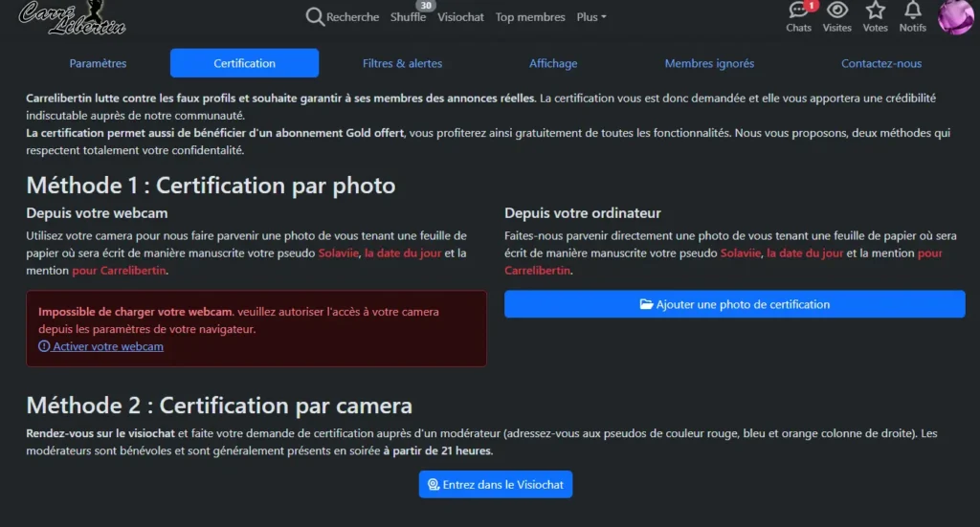Open Shuffle with the 30 badge

(x=409, y=17)
